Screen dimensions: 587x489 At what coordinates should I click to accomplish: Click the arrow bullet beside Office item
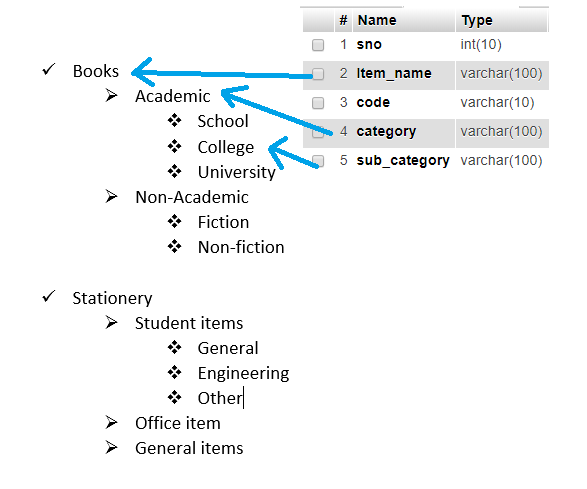(111, 422)
